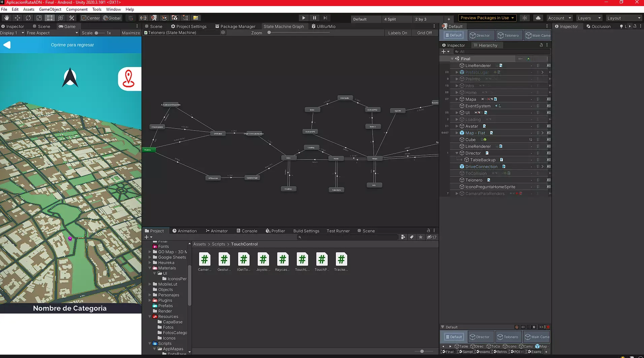This screenshot has width=644, height=358.
Task: Adjust the Game view Scale slider
Action: click(99, 33)
